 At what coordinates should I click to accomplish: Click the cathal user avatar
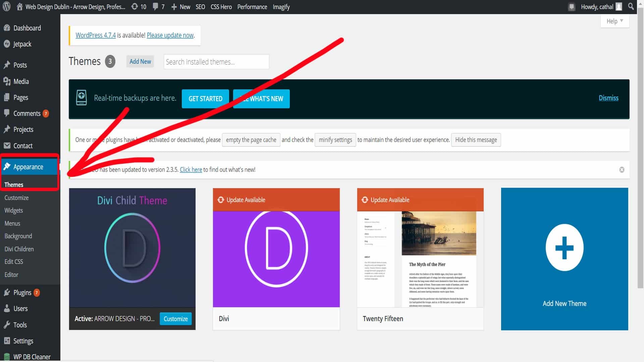click(x=619, y=7)
